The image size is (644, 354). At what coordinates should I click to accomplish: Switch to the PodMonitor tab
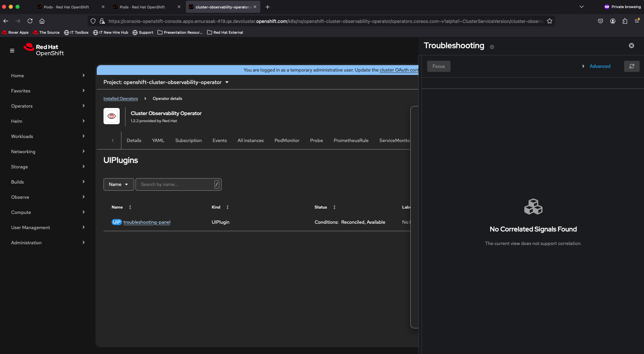click(x=287, y=140)
